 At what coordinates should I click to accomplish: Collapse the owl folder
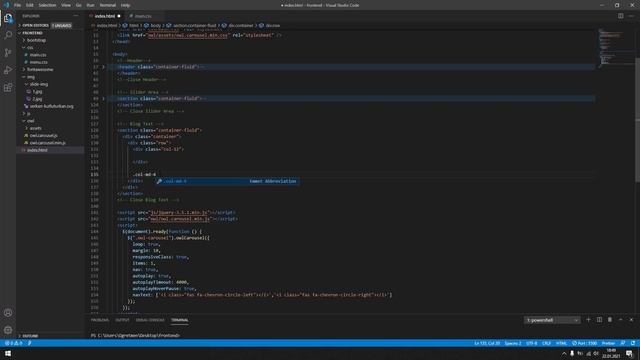pyautogui.click(x=50, y=121)
